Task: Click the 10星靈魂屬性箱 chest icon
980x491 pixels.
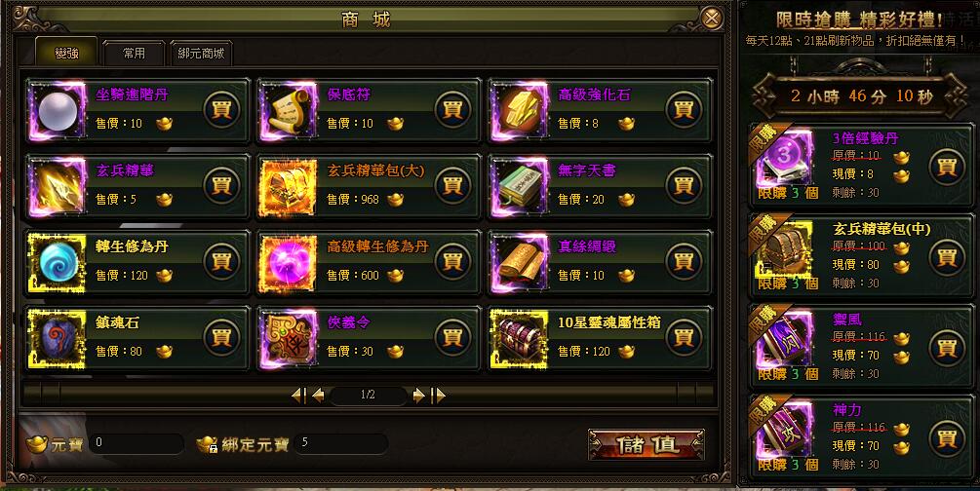Action: (x=520, y=339)
